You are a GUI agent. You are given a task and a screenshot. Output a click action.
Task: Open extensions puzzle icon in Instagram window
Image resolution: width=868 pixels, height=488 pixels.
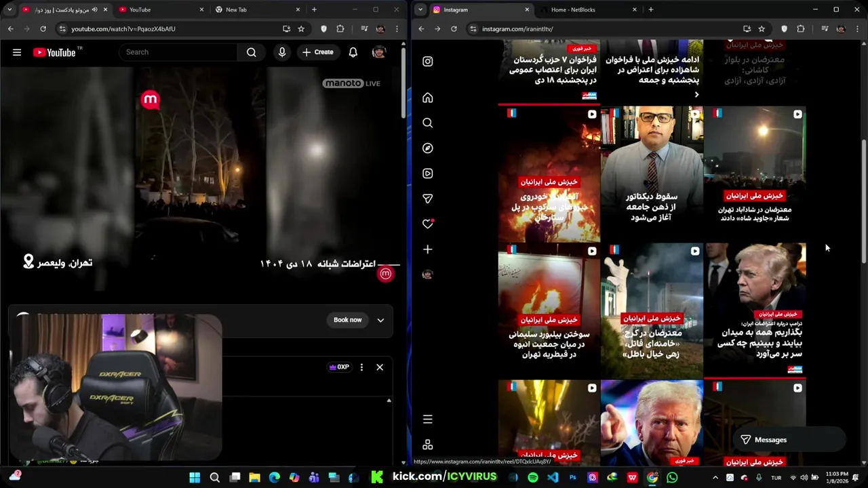coord(801,28)
